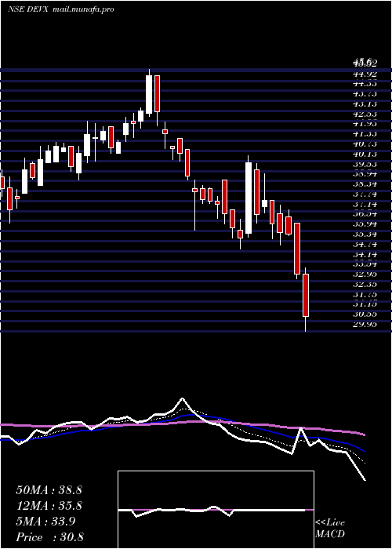Click the 39.53 price axis label
Image resolution: width=392 pixels, height=549 pixels.
(x=365, y=165)
